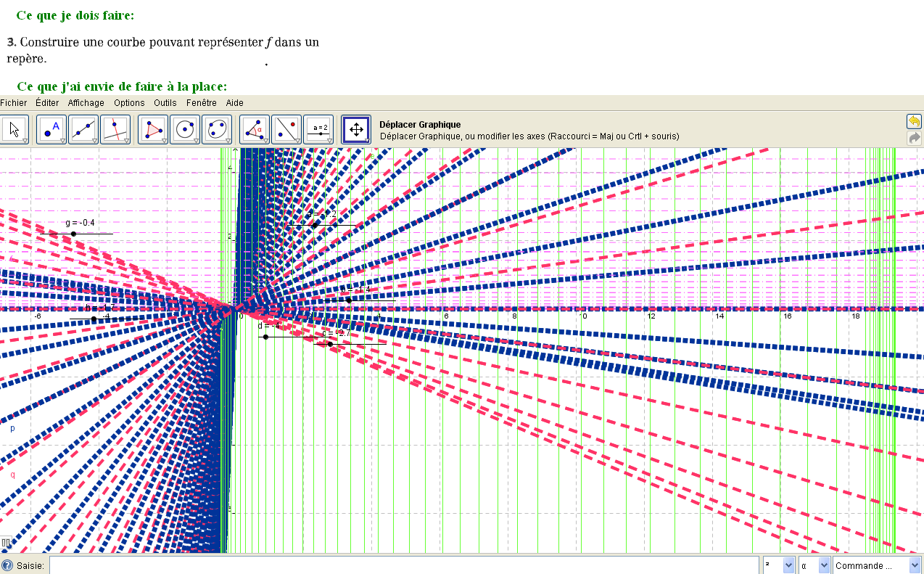924x574 pixels.
Task: Open the Éditer menu
Action: 47,103
